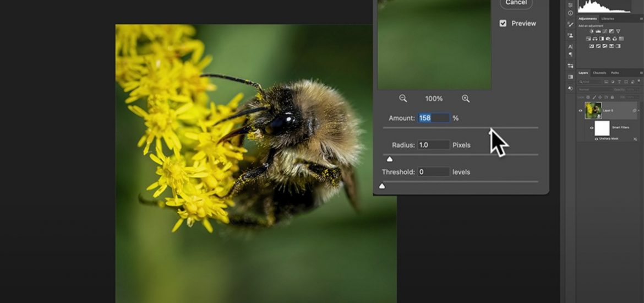
Task: Zoom out the Unsharp Mask preview
Action: 403,99
